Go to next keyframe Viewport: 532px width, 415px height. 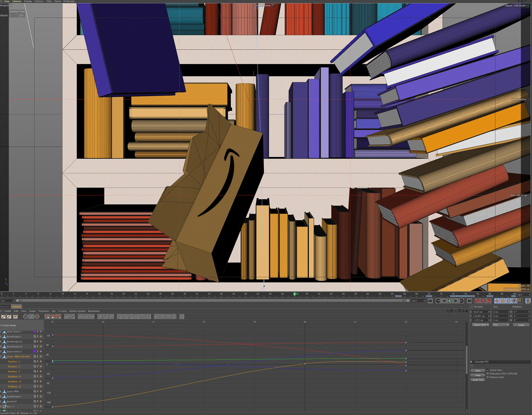pyautogui.click(x=461, y=301)
